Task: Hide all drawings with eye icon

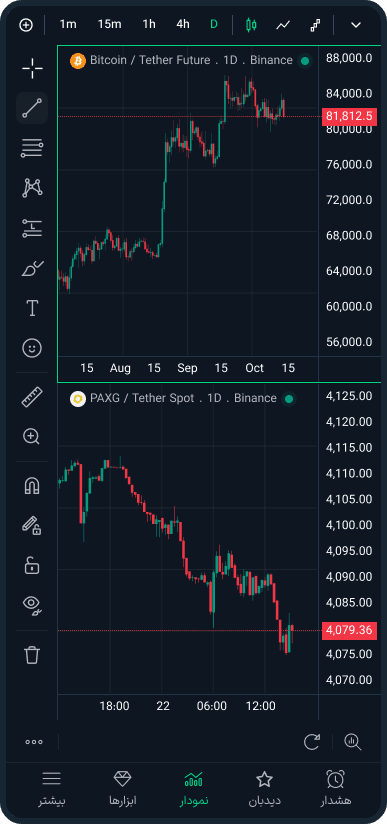Action: [32, 605]
